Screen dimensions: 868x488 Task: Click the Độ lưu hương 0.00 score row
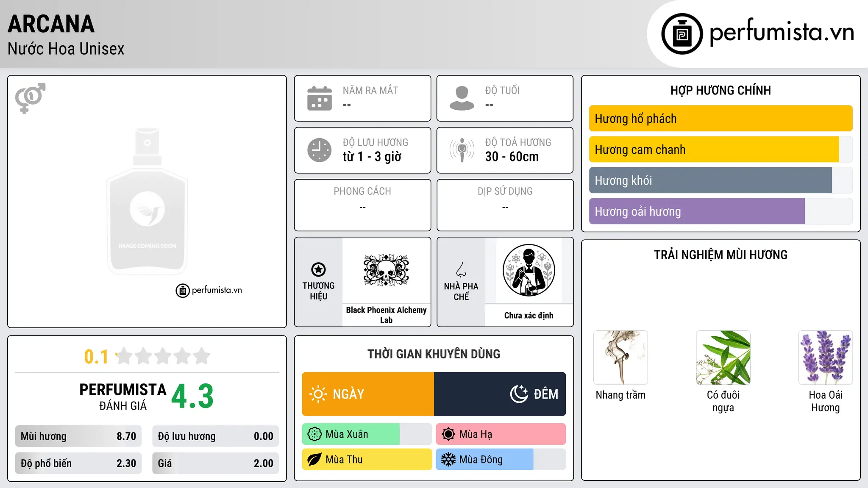(x=215, y=436)
